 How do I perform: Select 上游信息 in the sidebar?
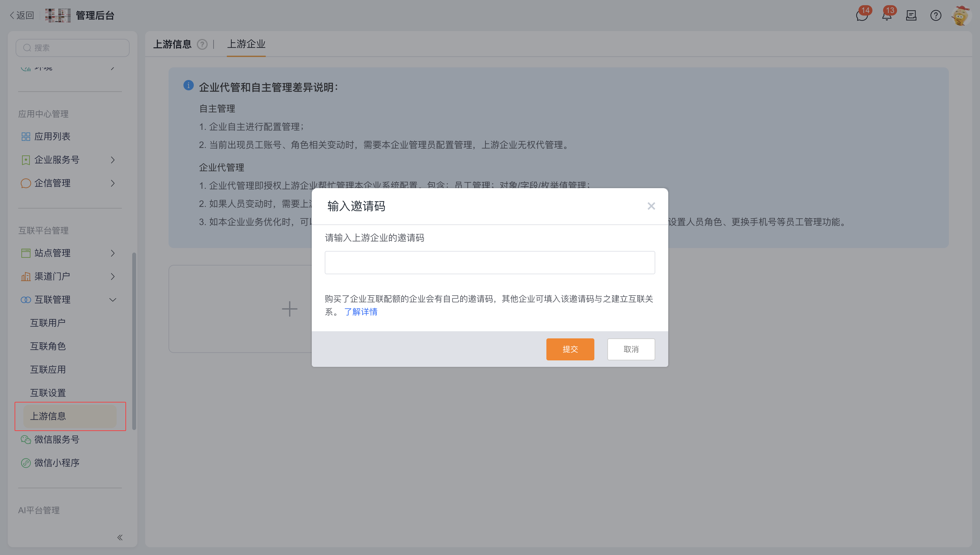pyautogui.click(x=70, y=416)
